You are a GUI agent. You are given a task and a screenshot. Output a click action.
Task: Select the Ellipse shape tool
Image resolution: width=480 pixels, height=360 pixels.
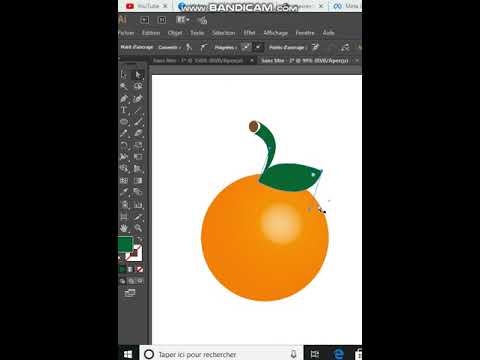124,122
